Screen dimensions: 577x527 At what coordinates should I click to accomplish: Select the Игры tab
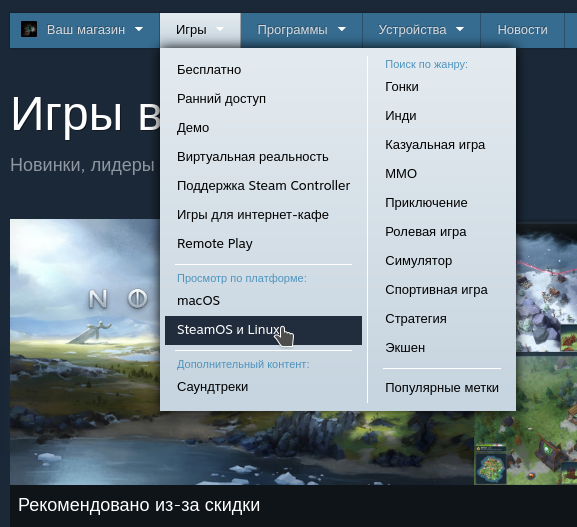[200, 30]
